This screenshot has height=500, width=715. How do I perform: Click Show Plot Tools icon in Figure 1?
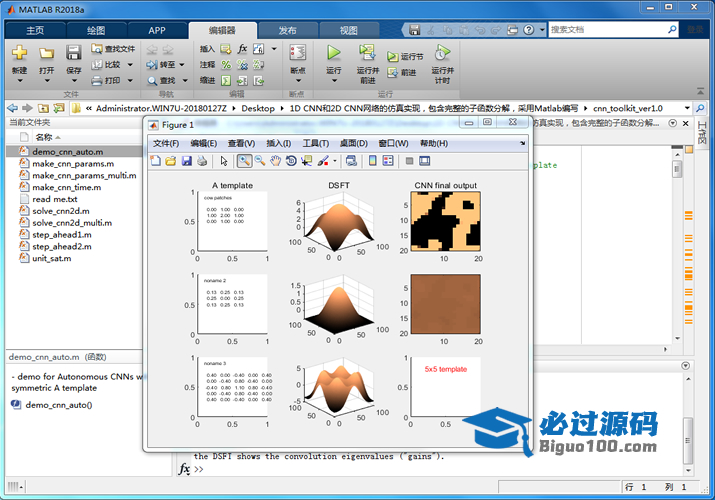pyautogui.click(x=425, y=160)
